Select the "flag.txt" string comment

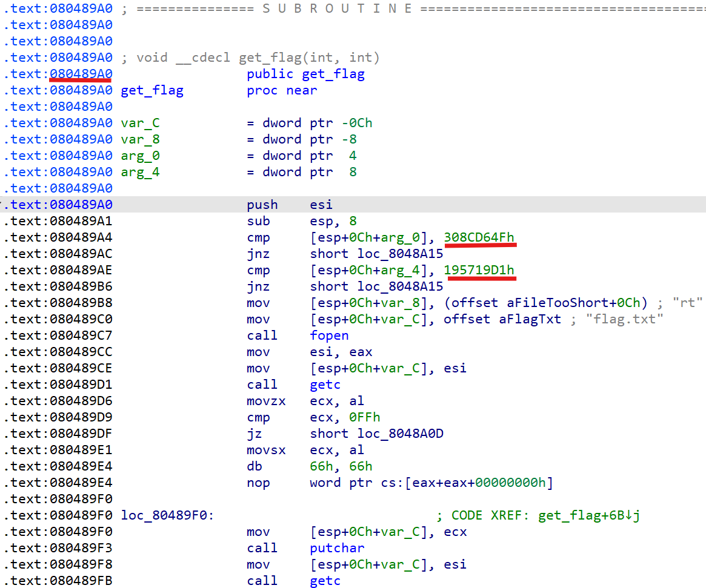(625, 319)
